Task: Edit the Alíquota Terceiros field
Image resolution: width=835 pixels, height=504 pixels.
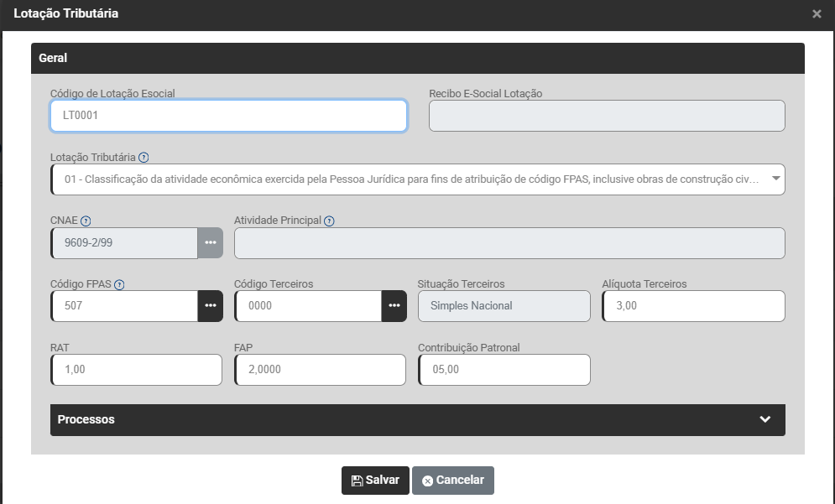Action: [693, 306]
